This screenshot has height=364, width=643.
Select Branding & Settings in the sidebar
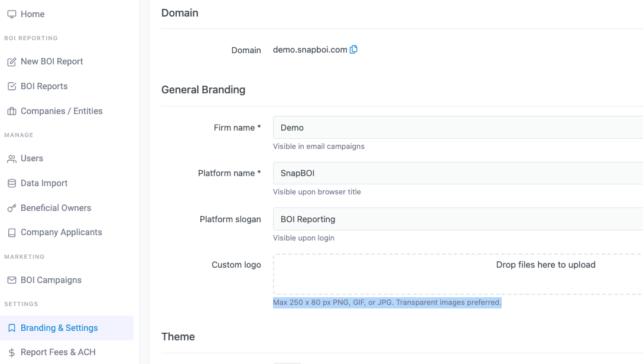pyautogui.click(x=59, y=328)
